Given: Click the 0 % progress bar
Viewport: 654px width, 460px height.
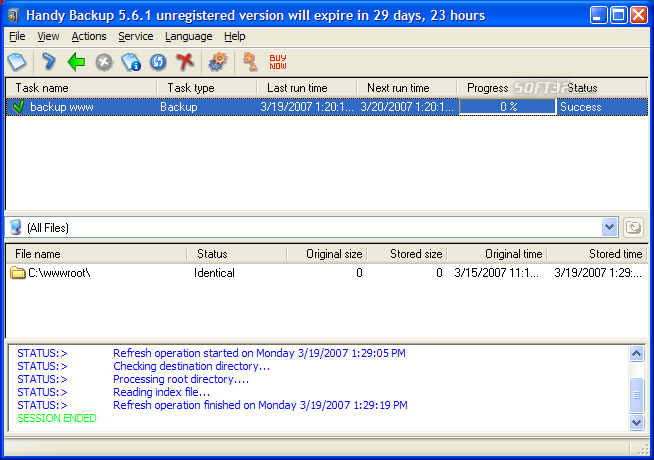Looking at the screenshot, I should 508,107.
